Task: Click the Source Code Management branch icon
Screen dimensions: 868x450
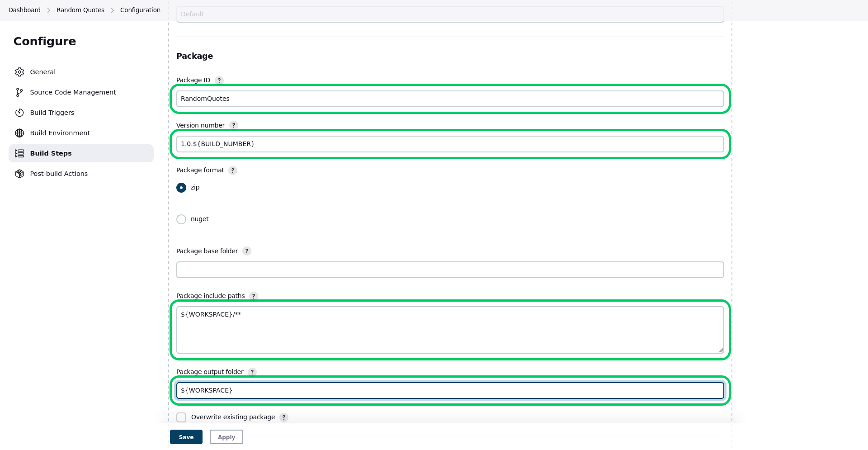Action: [x=19, y=92]
